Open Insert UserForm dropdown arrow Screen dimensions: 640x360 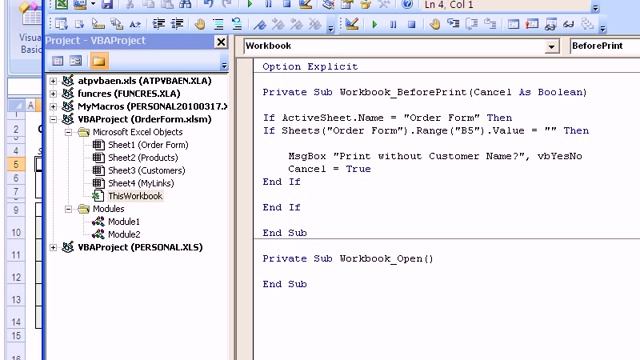tap(93, 4)
